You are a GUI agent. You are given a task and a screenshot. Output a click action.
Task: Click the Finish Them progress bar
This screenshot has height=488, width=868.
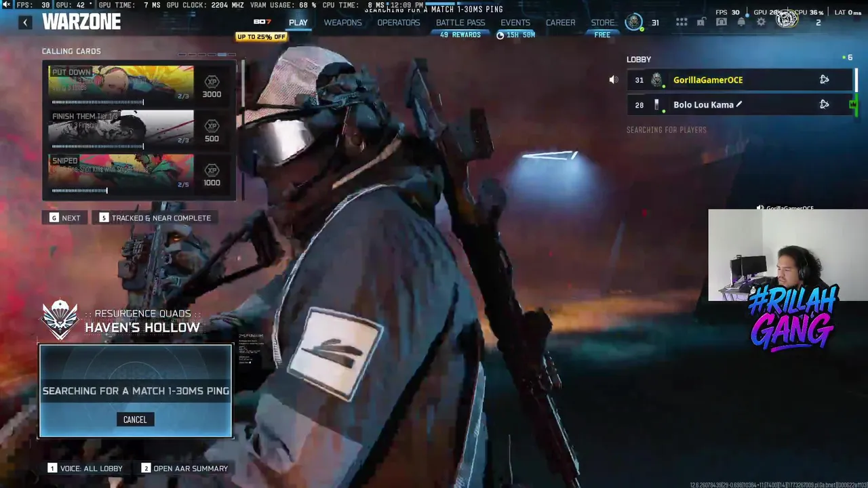(x=98, y=146)
